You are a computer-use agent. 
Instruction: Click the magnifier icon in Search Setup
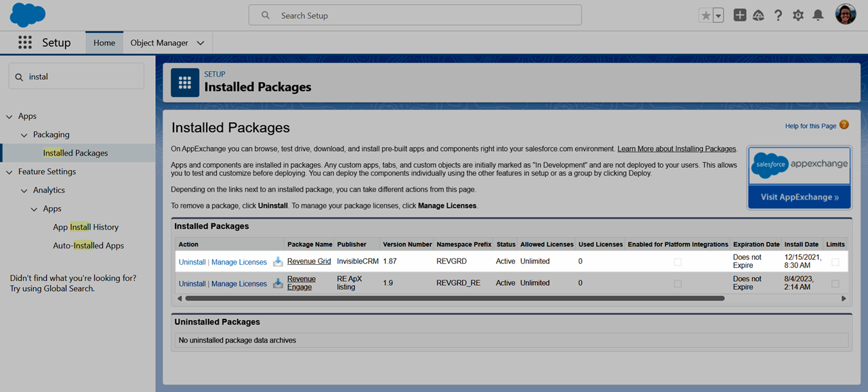click(266, 15)
